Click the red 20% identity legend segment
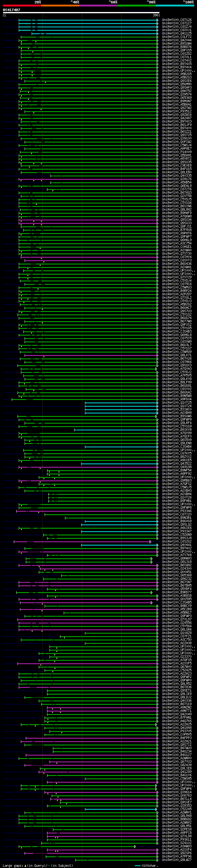Image resolution: width=197 pixels, height=868 pixels. coord(22,6)
